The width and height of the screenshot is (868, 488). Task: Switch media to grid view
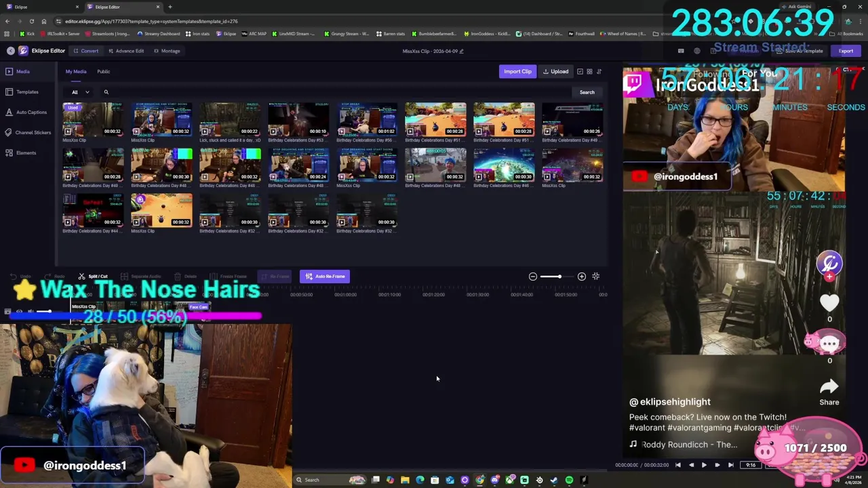coord(589,71)
